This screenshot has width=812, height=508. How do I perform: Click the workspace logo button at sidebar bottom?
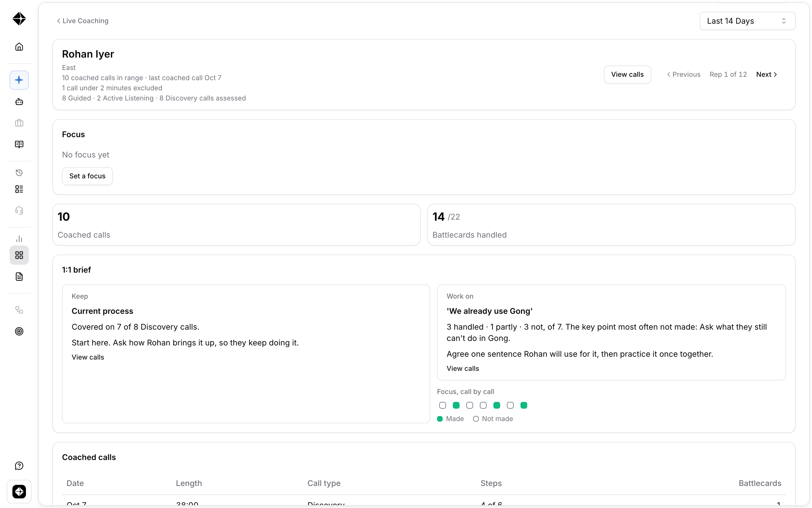(19, 492)
